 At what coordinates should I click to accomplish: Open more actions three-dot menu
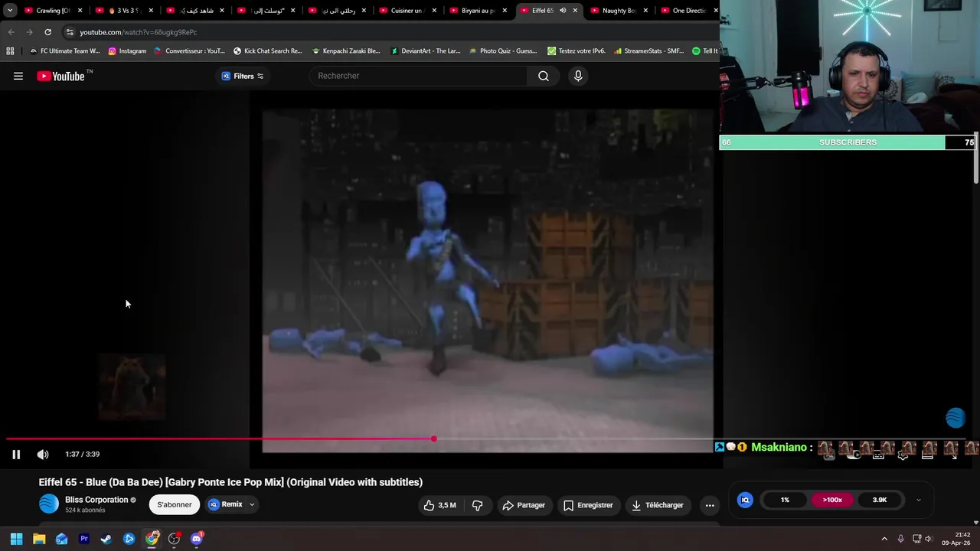[x=710, y=505]
